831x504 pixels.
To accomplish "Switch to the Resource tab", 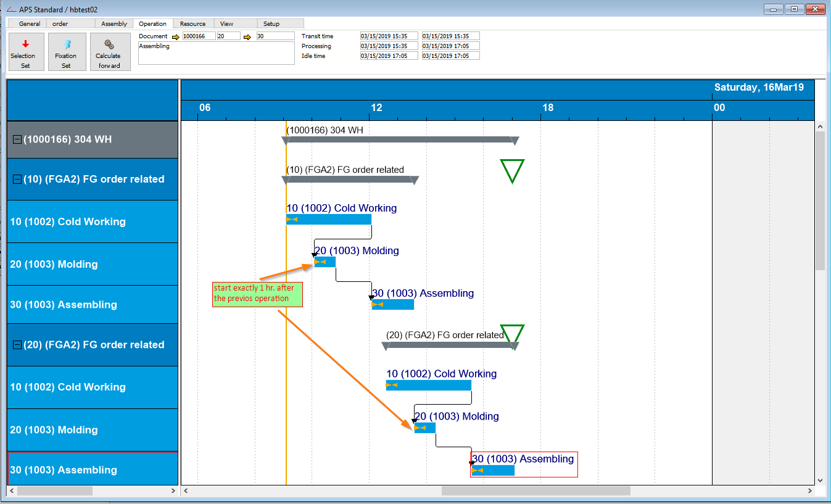I will tap(192, 23).
